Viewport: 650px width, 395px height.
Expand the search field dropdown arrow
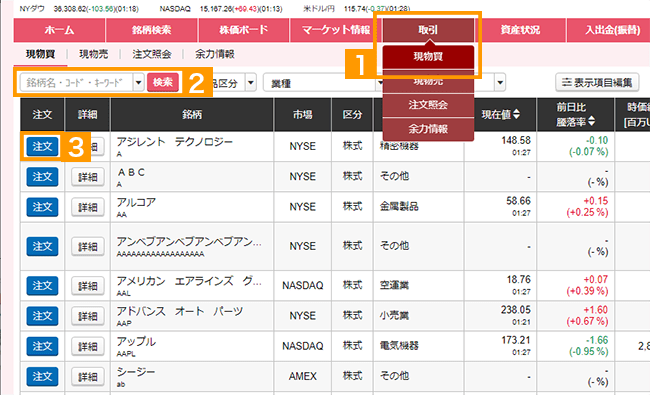138,82
